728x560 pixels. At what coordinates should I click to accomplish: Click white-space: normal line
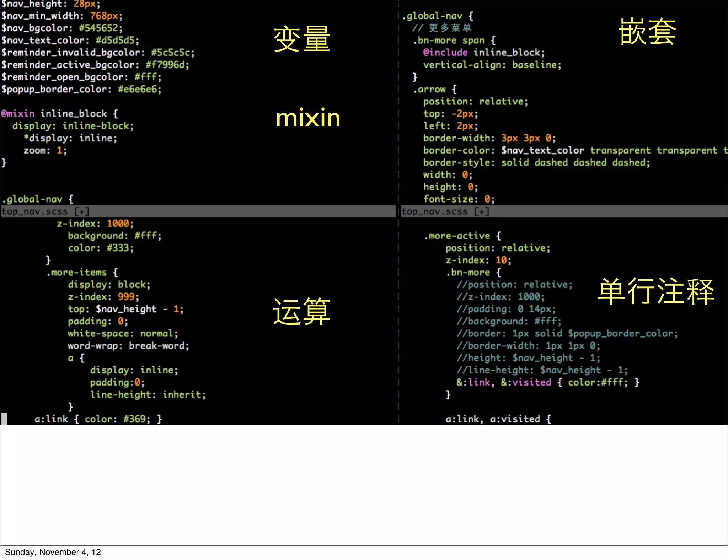(x=123, y=334)
